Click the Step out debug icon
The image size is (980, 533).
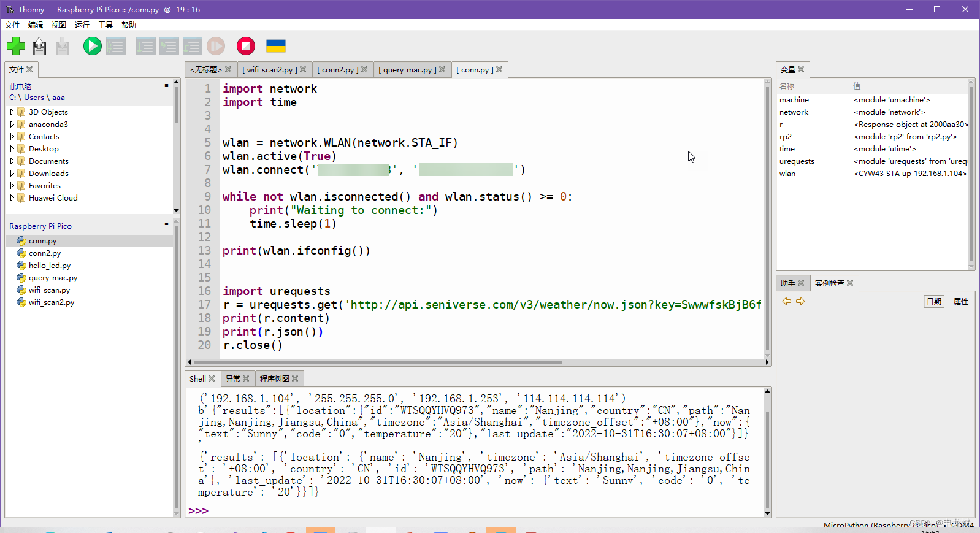click(x=192, y=46)
